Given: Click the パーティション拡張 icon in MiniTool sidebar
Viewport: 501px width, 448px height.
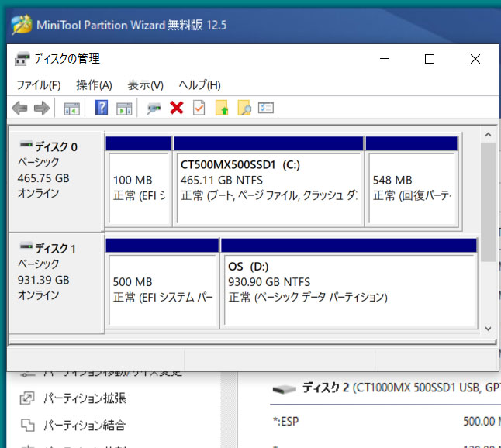Looking at the screenshot, I should click(27, 398).
